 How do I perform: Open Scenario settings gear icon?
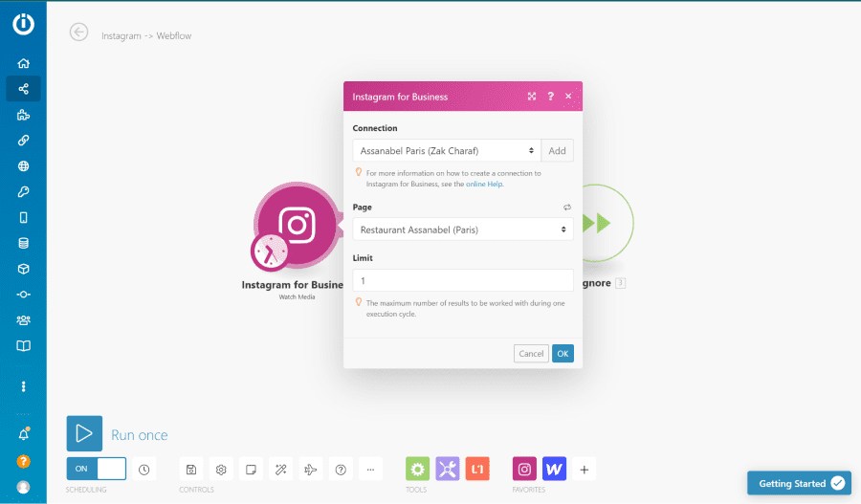(221, 470)
